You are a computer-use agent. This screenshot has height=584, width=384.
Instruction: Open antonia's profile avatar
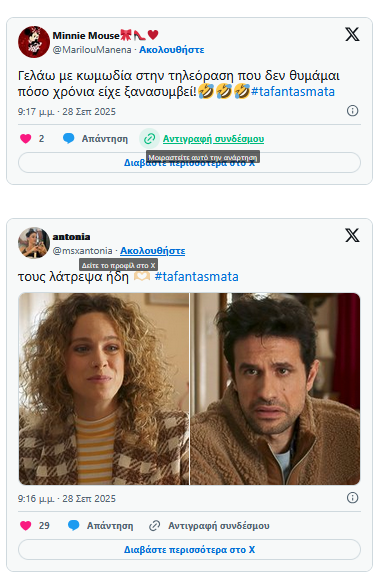[34, 243]
